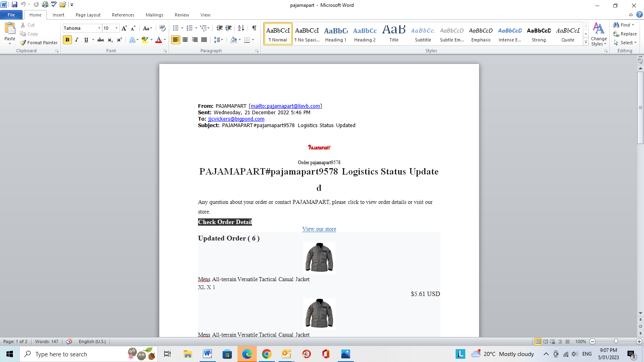Click the Undo icon in title bar

click(x=23, y=5)
